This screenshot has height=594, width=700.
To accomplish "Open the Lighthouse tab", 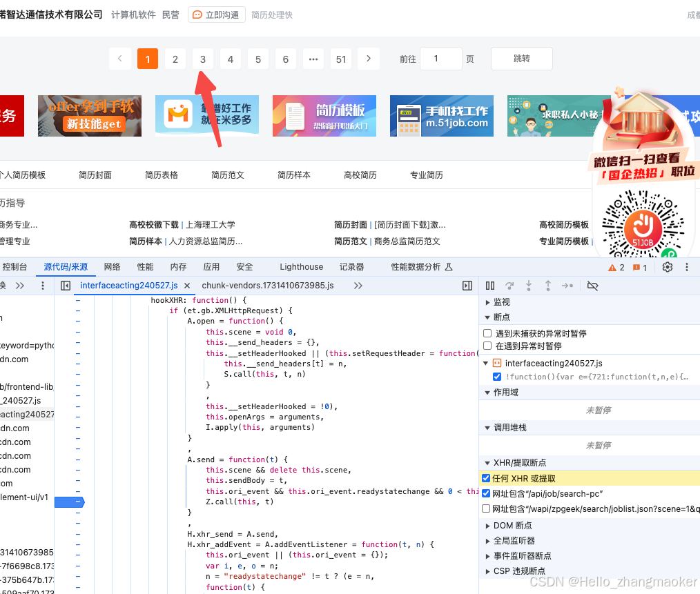I will click(302, 267).
